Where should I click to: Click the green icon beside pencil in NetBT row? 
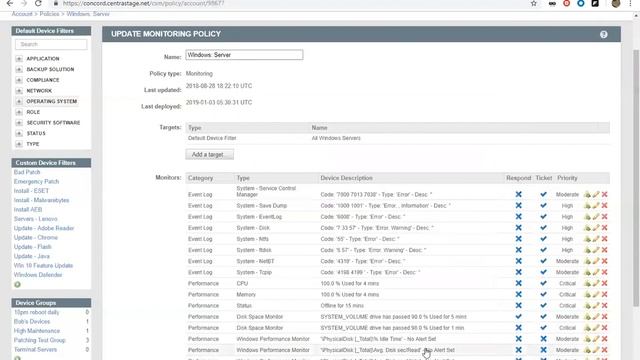587,261
